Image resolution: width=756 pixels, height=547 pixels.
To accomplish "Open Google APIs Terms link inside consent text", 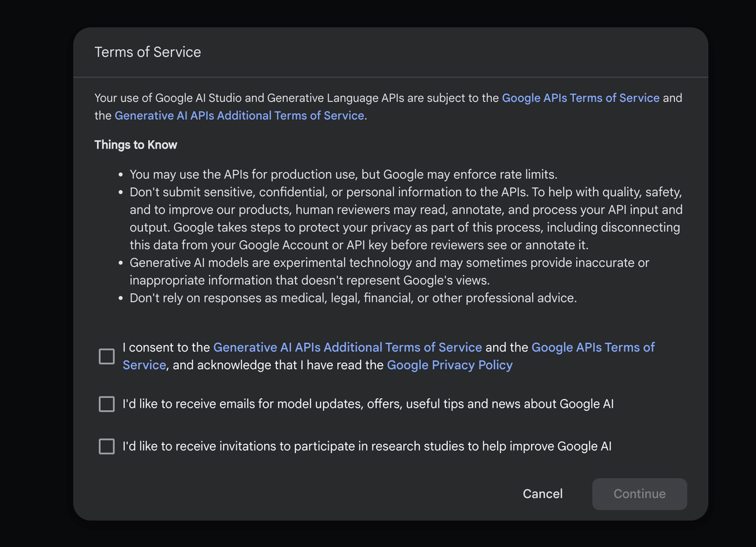I will point(593,347).
